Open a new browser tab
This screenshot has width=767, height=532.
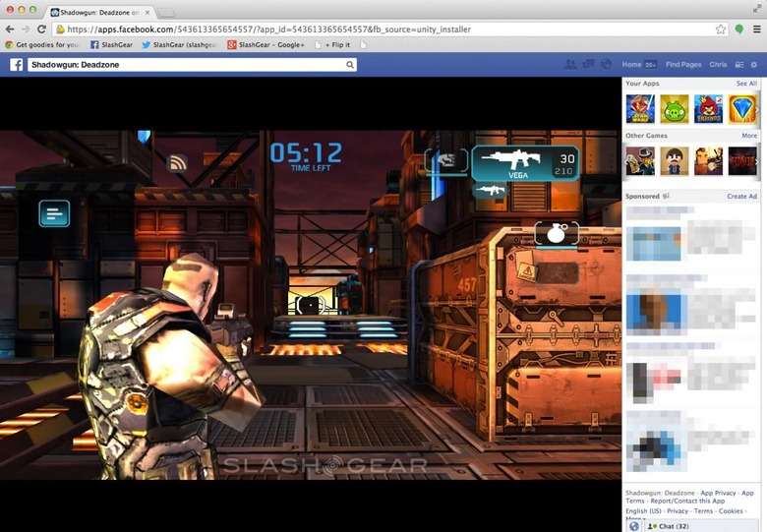[167, 12]
